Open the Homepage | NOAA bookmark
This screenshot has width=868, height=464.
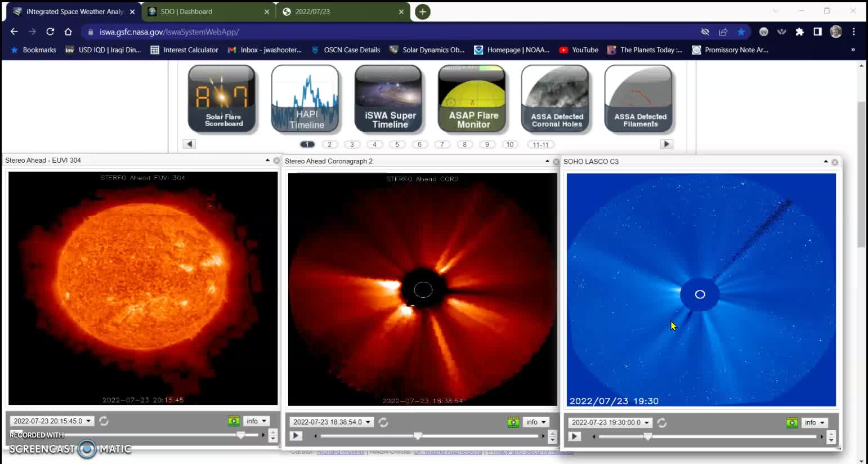(x=512, y=50)
